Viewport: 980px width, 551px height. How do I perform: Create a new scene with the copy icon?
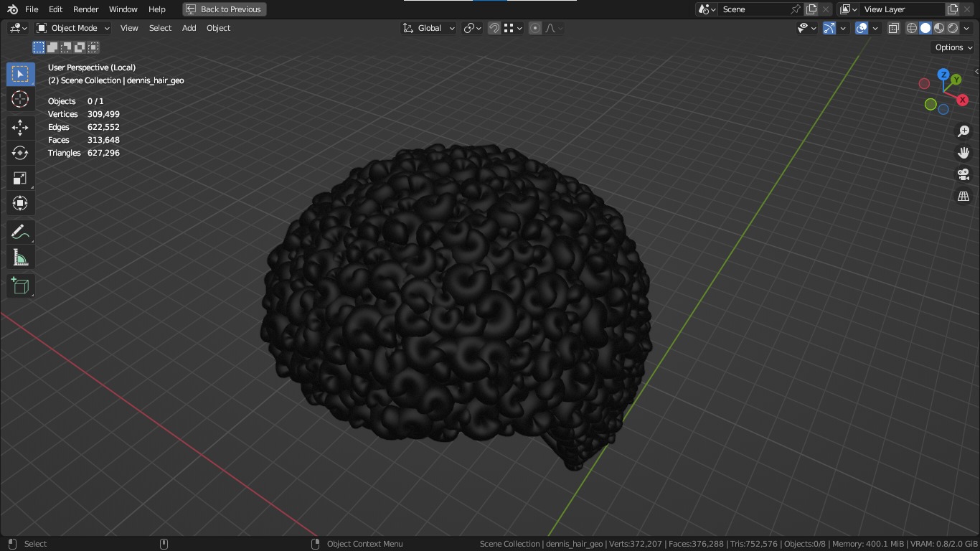click(811, 9)
